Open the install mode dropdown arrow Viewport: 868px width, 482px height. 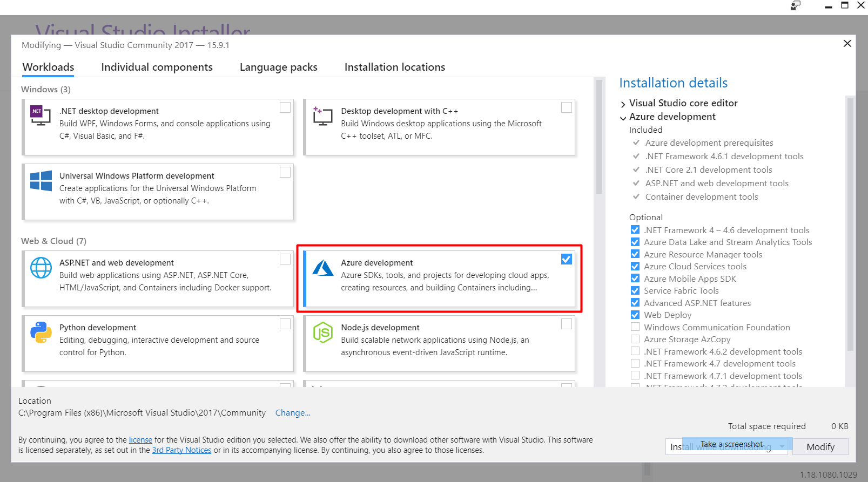coord(782,446)
